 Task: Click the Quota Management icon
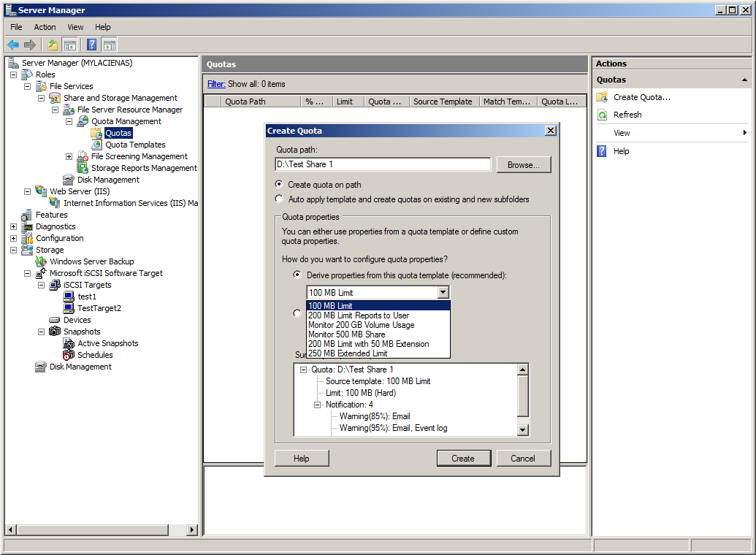(x=83, y=121)
